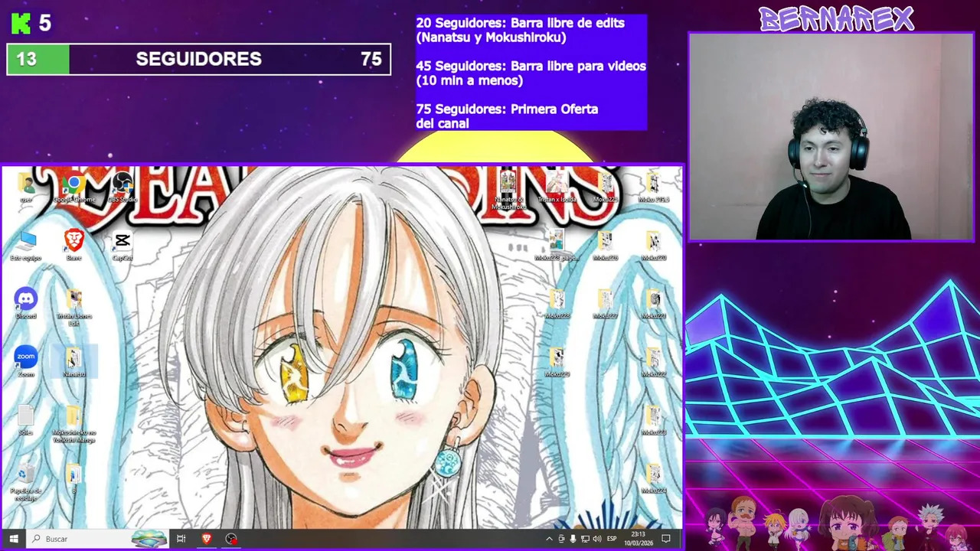Launch the Zoom desktop shortcut

(x=26, y=363)
